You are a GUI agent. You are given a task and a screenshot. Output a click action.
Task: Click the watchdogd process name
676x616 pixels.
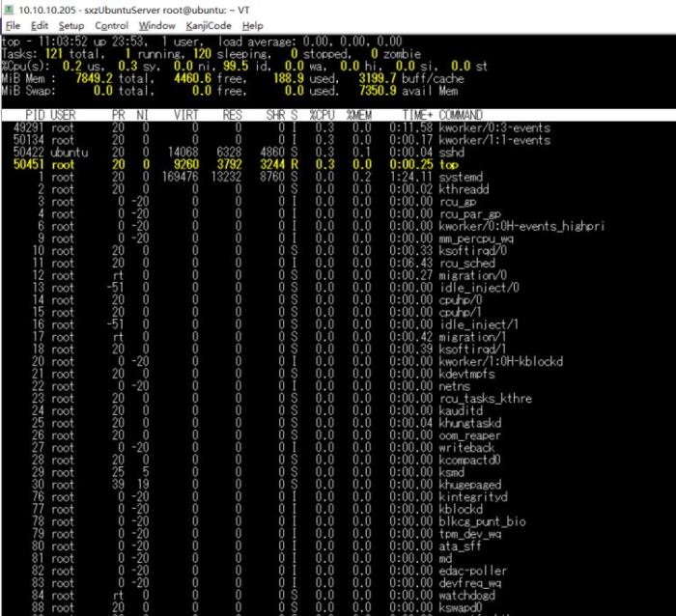click(466, 596)
